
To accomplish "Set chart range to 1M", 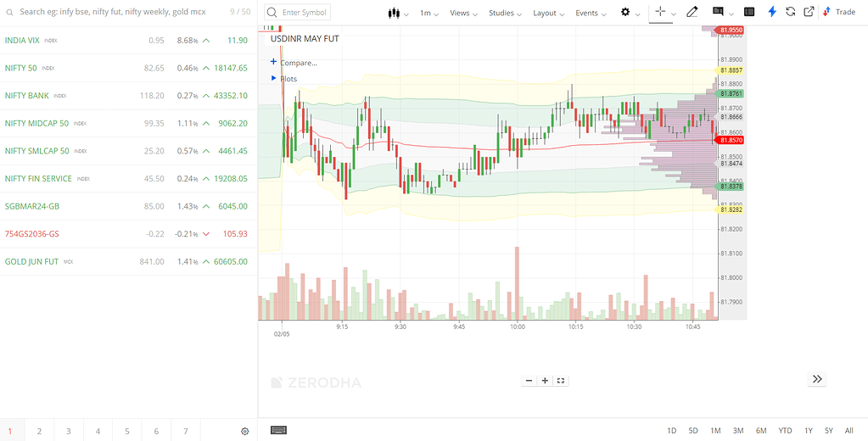I will [715, 431].
